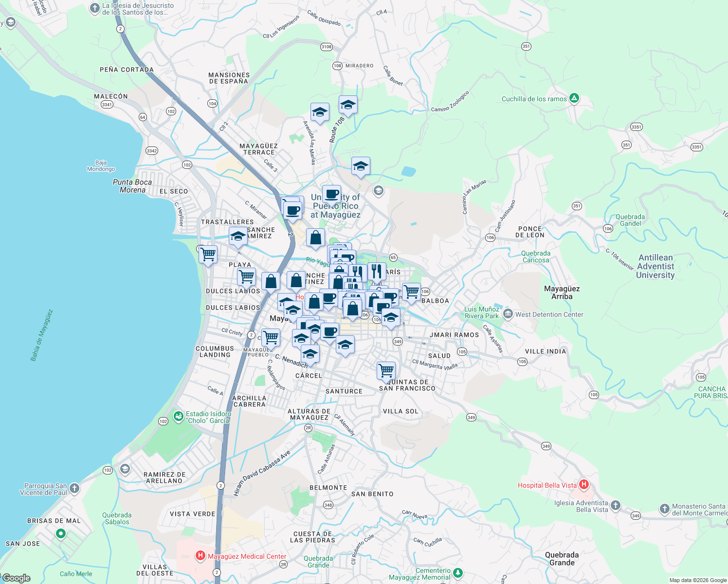728x584 pixels.
Task: Click the red H marker at Mayagüez Medical Center
Action: tap(200, 556)
